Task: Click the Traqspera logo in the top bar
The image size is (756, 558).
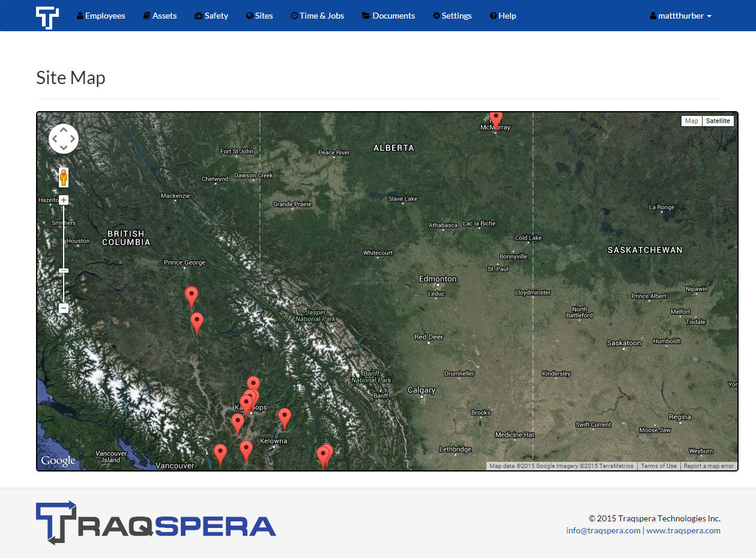Action: pyautogui.click(x=47, y=16)
